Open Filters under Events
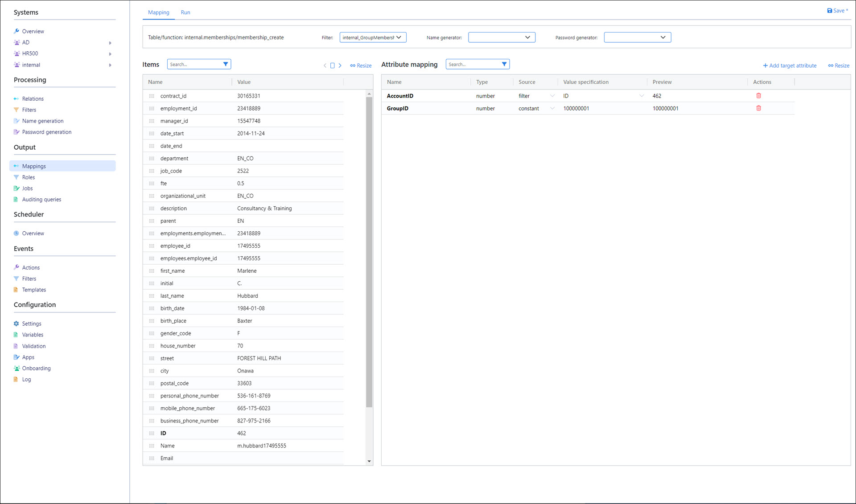The image size is (856, 504). [29, 279]
